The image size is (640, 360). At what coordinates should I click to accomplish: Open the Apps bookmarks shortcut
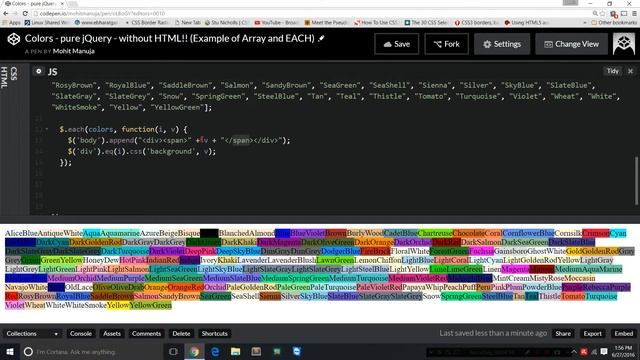pos(12,22)
